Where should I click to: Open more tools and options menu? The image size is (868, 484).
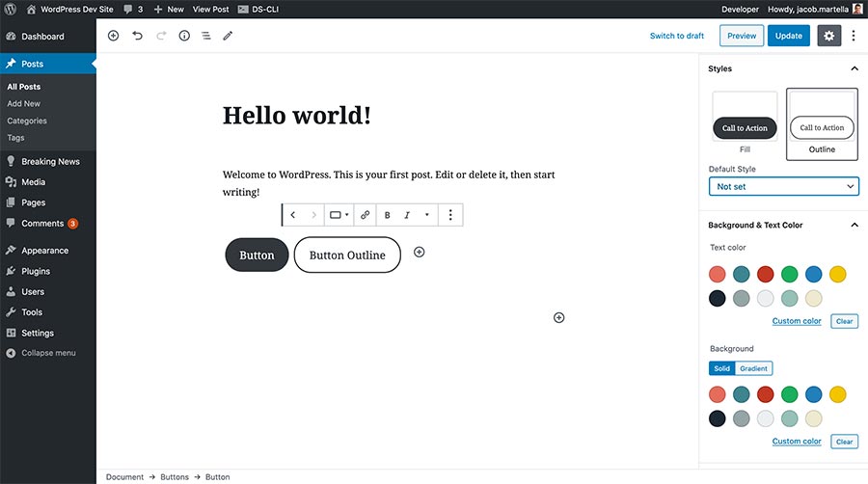(854, 36)
